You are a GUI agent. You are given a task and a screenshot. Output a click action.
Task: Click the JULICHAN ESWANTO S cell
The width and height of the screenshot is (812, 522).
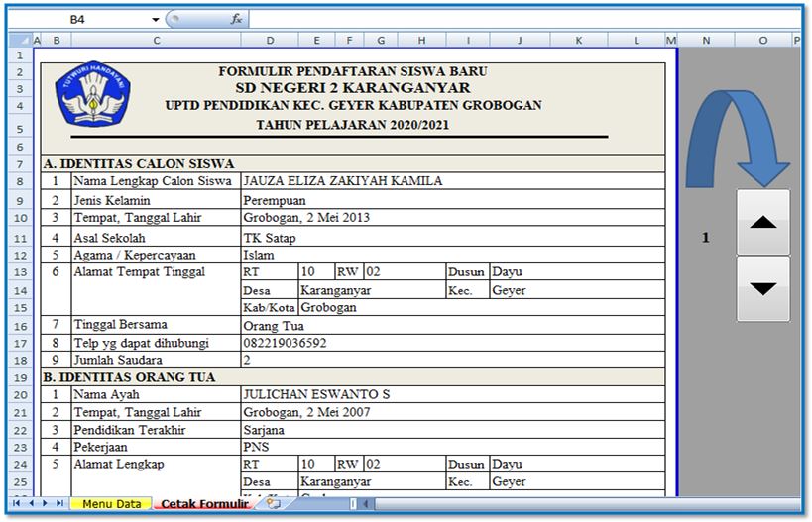coord(453,395)
